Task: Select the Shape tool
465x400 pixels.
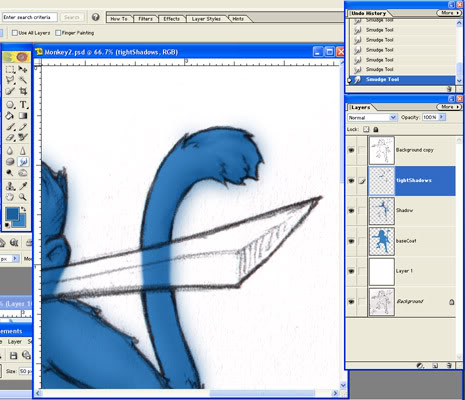Action: [x=10, y=105]
